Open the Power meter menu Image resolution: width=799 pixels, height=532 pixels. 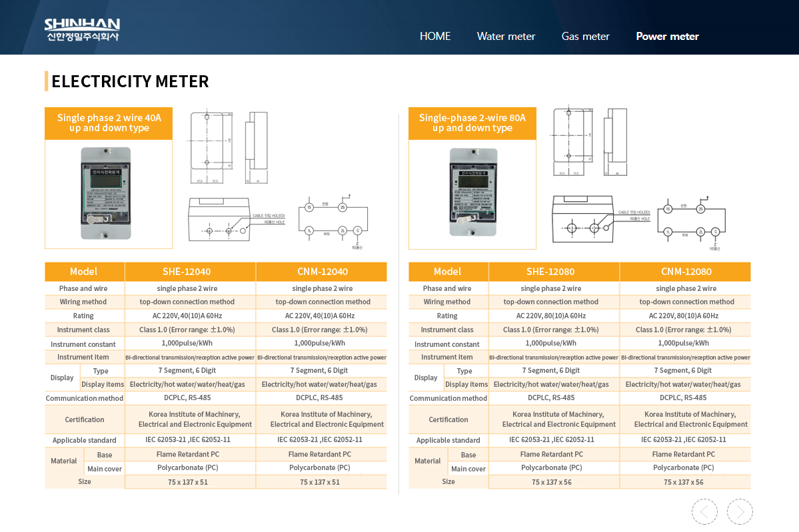coord(668,36)
